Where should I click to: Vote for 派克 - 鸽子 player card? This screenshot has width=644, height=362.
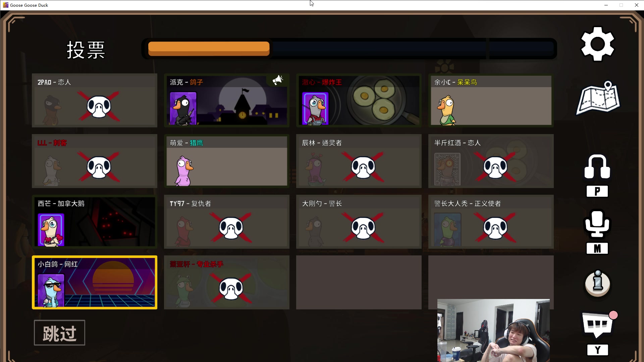click(x=226, y=101)
